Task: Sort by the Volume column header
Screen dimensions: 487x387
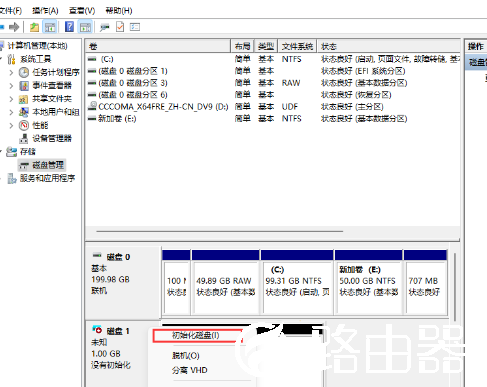Action: click(x=158, y=46)
